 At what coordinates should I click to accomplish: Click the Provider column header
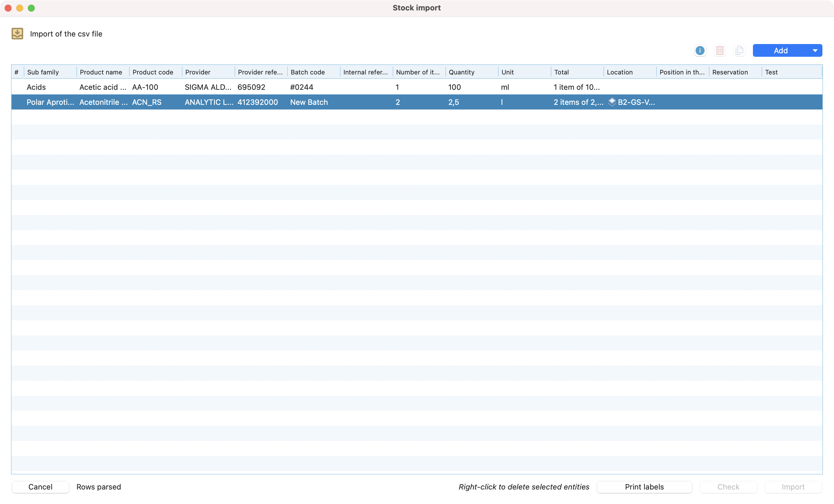click(198, 72)
